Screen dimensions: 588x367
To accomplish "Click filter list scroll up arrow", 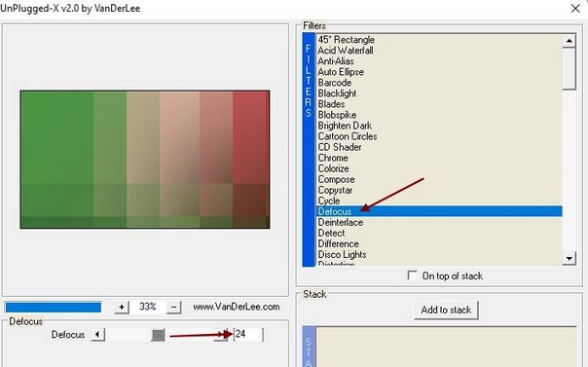I will (x=570, y=41).
